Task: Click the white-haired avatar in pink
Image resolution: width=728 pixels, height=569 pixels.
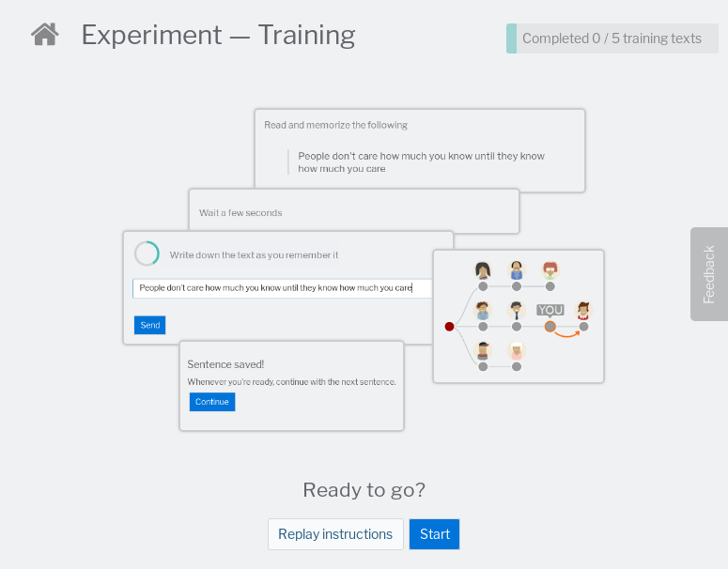Action: click(x=517, y=350)
